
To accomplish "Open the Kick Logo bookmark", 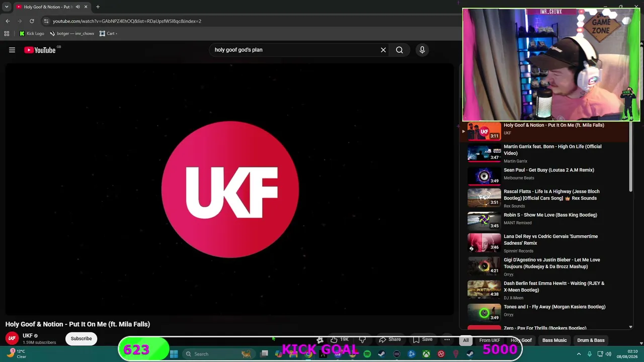I will coord(32,34).
